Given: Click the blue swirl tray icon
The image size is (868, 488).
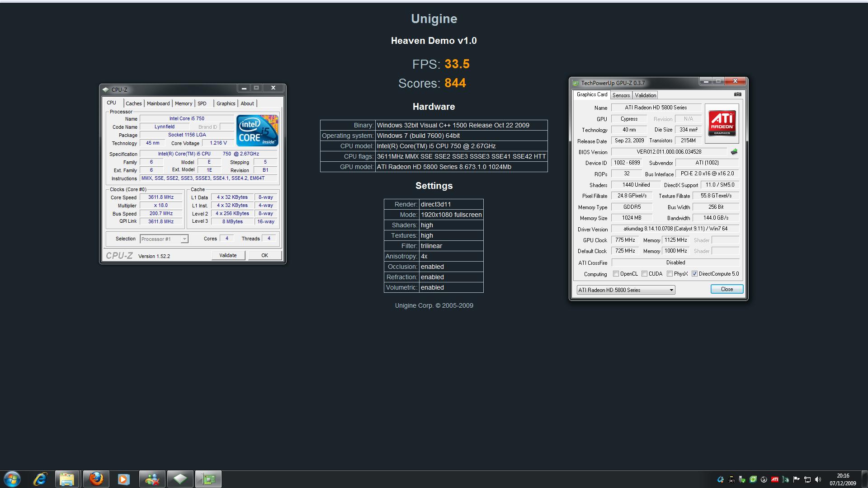Looking at the screenshot, I should (x=720, y=479).
